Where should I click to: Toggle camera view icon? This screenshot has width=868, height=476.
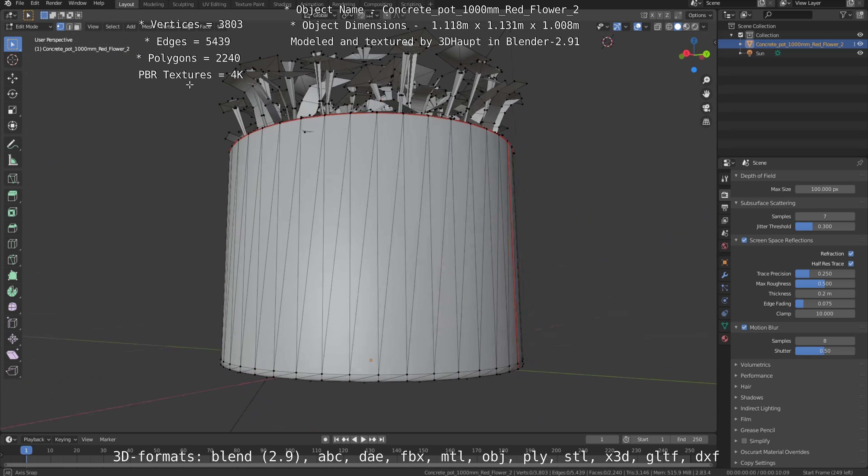click(x=706, y=108)
